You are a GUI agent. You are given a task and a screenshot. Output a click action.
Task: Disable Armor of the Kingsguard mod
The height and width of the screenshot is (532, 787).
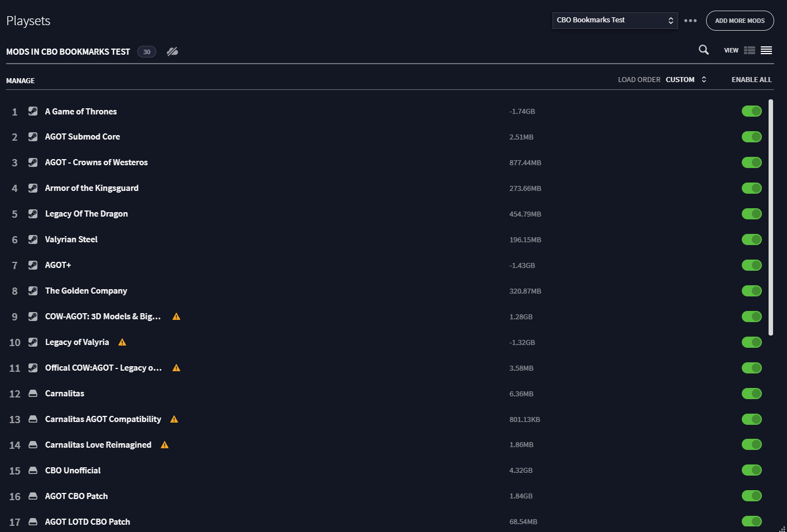coord(752,188)
